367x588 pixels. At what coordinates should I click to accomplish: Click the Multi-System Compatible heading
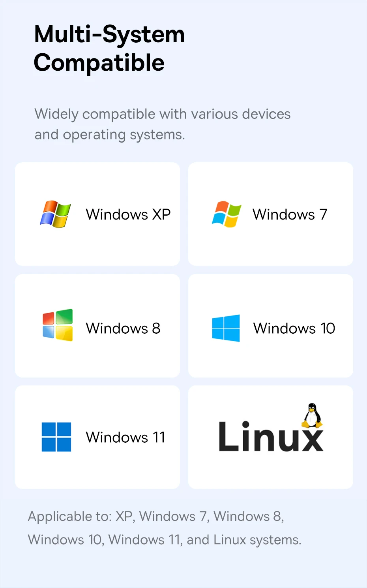pos(109,48)
